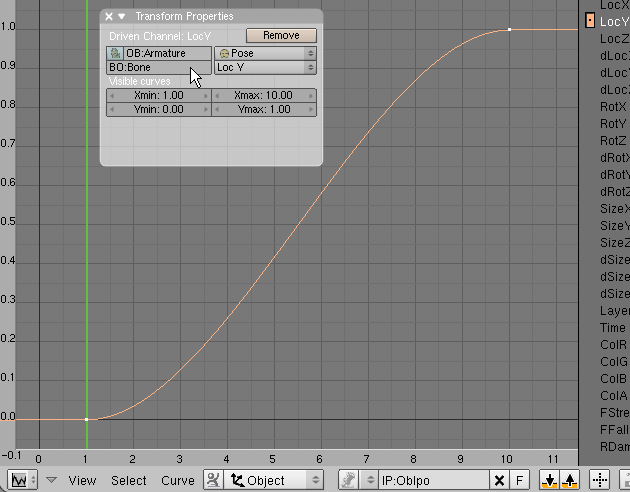Select the SizeZ channel
This screenshot has height=492, width=630.
pos(614,243)
